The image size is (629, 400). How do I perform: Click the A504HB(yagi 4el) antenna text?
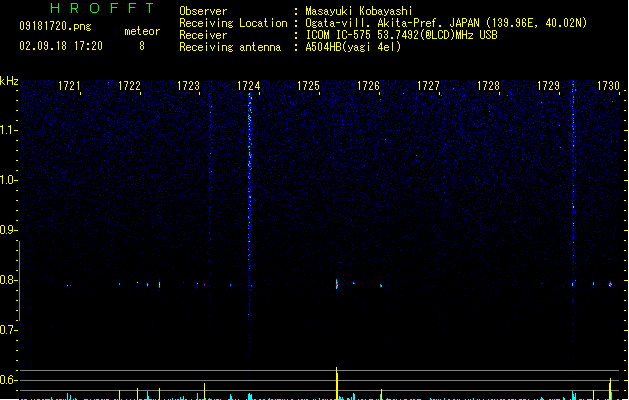(x=353, y=47)
